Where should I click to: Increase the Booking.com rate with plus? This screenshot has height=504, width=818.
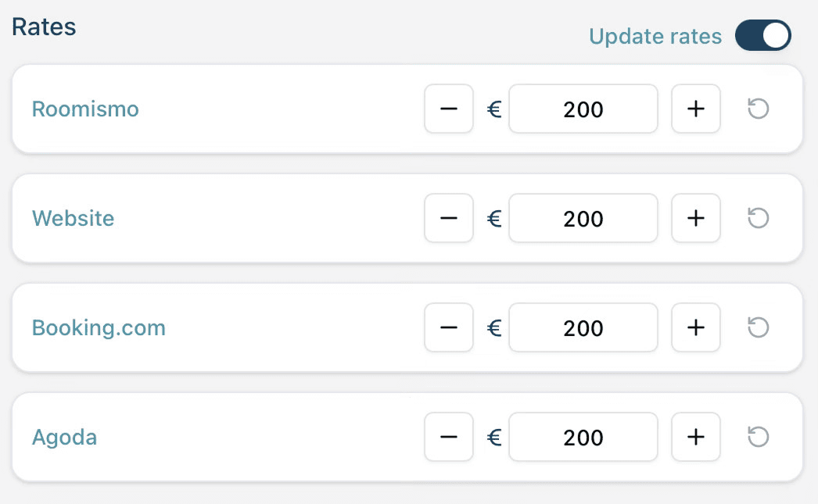(696, 327)
